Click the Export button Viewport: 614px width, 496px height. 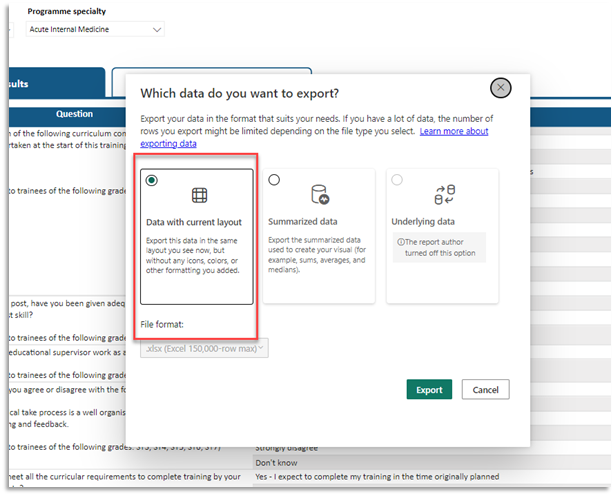(429, 390)
